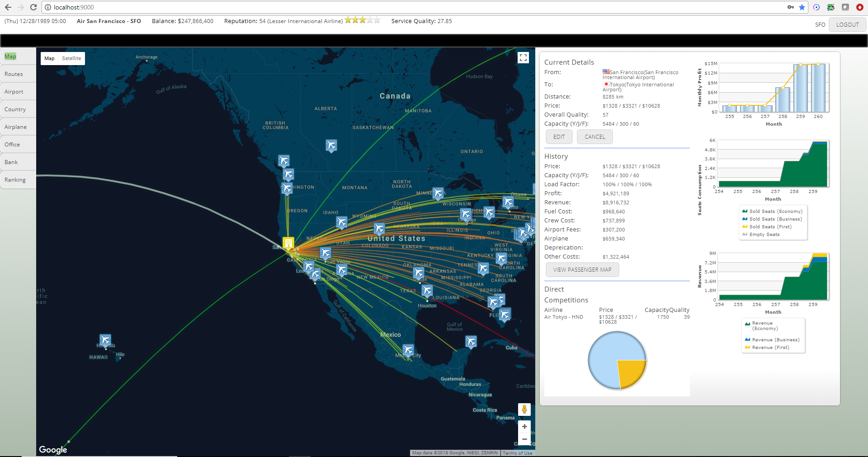This screenshot has height=457, width=868.
Task: Click VIEW PASSENGER MAP button
Action: (x=582, y=270)
